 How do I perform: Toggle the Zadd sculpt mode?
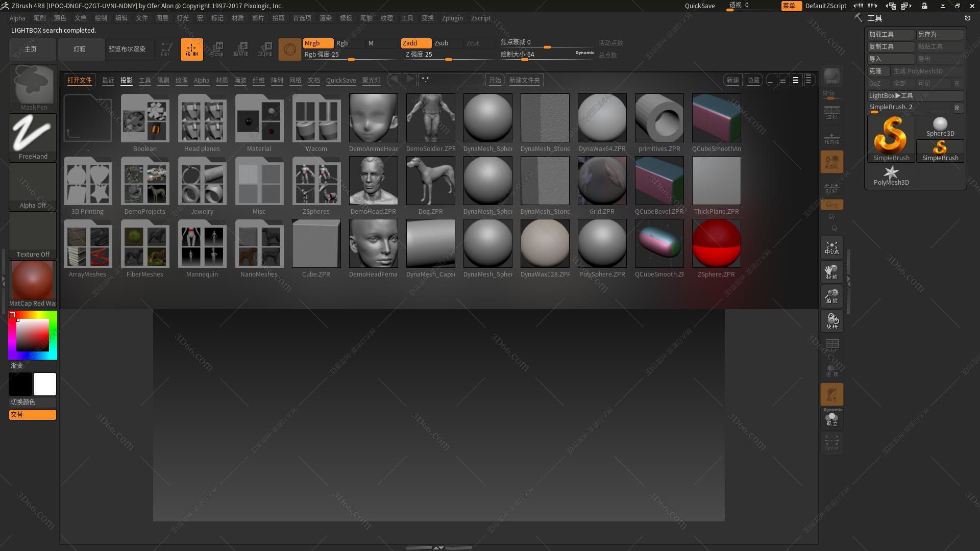(416, 43)
